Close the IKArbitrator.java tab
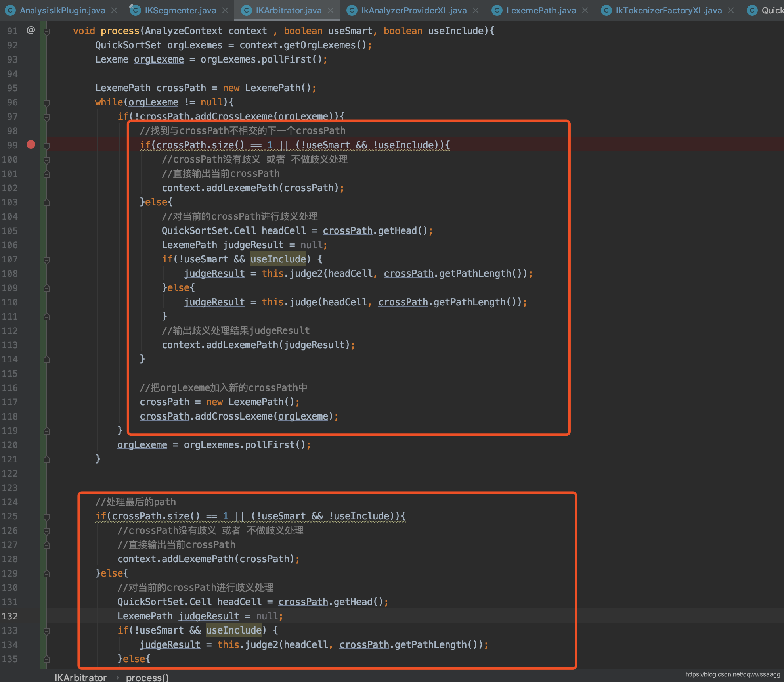Screen dimensions: 784x682 (x=331, y=10)
